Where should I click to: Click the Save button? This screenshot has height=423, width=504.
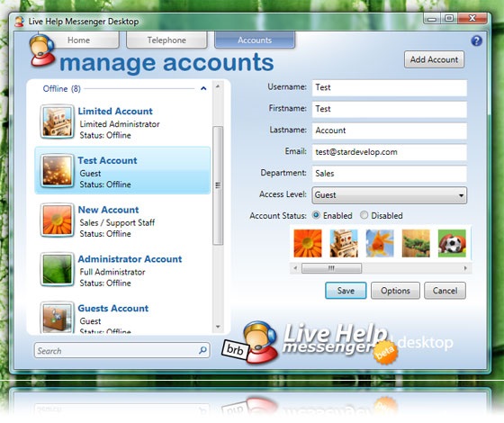(x=346, y=291)
